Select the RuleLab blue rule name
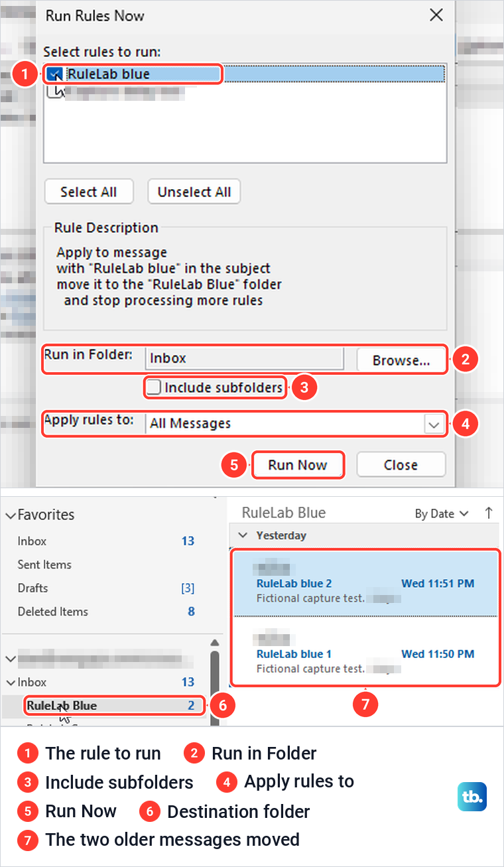 (x=109, y=74)
